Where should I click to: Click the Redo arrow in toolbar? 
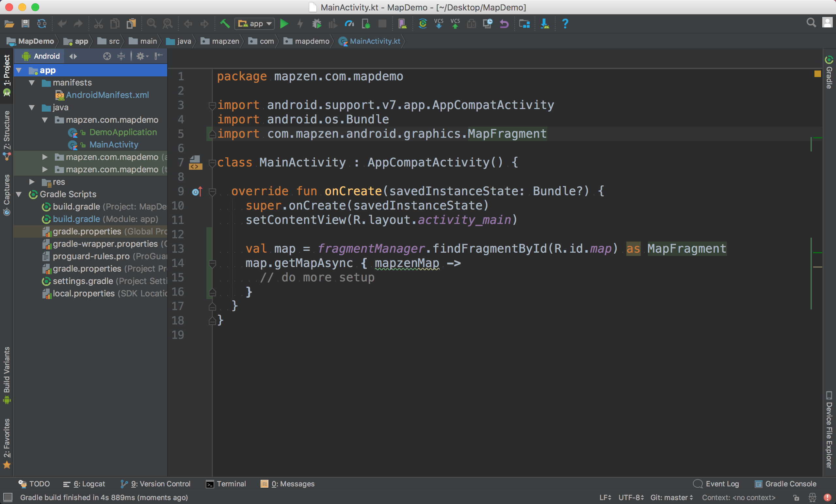tap(78, 24)
